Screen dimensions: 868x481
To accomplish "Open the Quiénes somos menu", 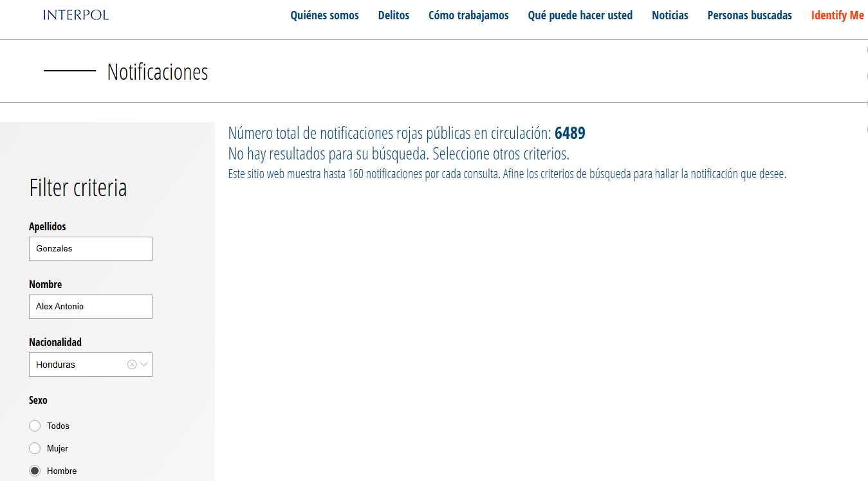I will (324, 15).
